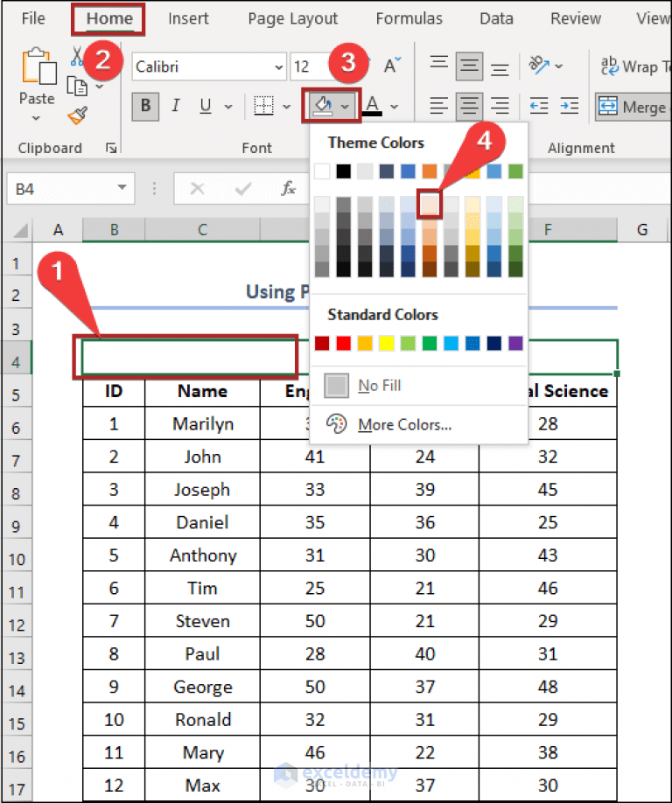672x803 pixels.
Task: Expand the Name Box dropdown
Action: [122, 187]
